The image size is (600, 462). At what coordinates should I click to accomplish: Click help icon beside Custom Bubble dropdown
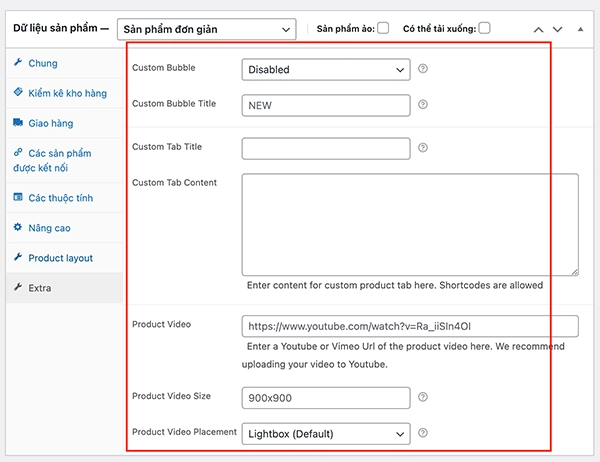423,69
